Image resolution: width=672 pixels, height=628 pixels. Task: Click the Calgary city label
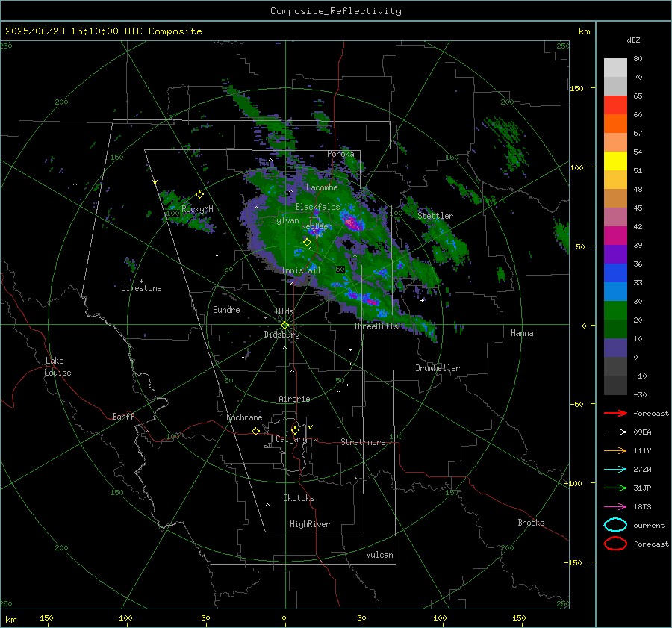click(x=291, y=439)
